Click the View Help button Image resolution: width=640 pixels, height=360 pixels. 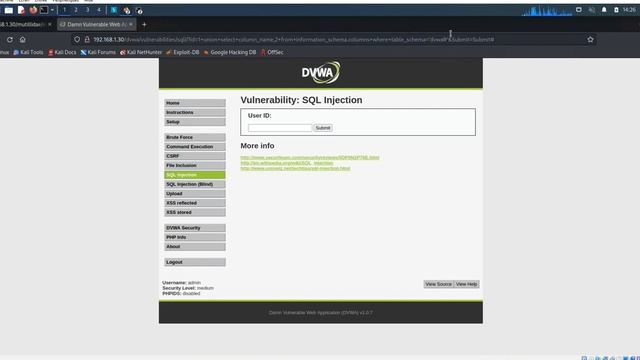pyautogui.click(x=467, y=284)
